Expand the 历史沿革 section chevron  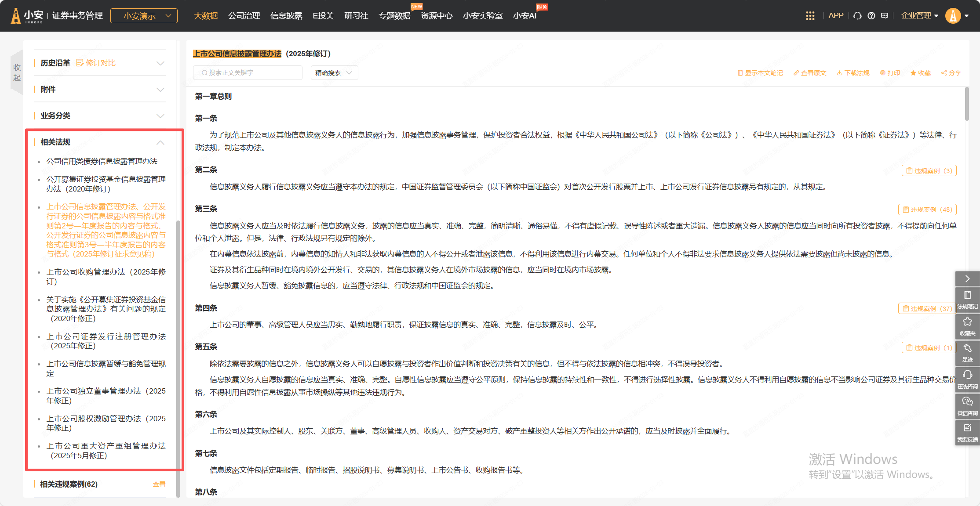pos(160,63)
